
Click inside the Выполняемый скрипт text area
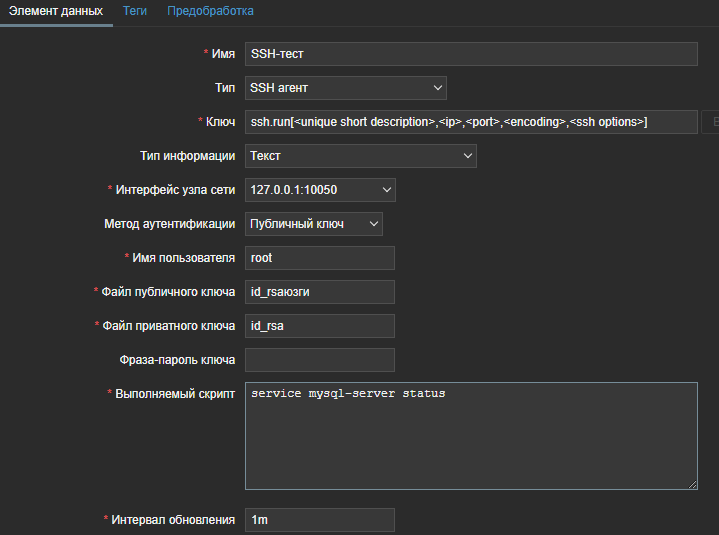pyautogui.click(x=470, y=435)
